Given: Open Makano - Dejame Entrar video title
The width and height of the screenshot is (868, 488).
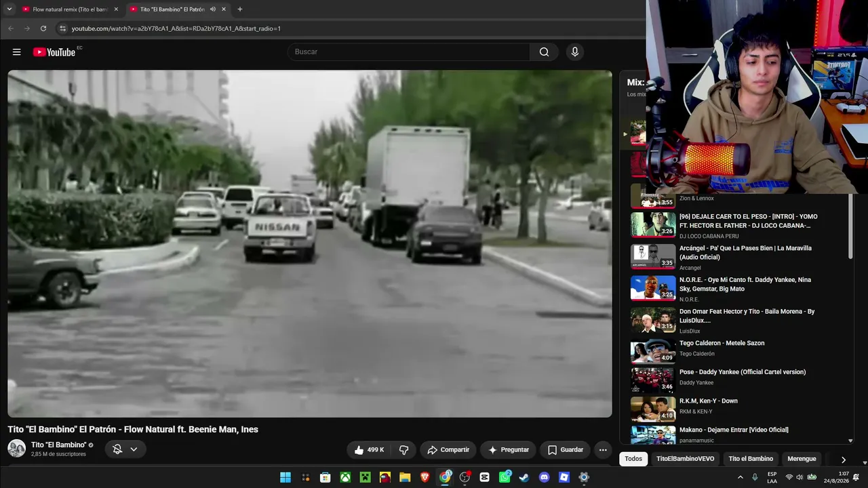Looking at the screenshot, I should coord(734,430).
